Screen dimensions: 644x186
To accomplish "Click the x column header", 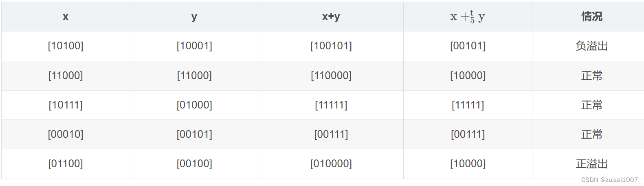I will (66, 17).
